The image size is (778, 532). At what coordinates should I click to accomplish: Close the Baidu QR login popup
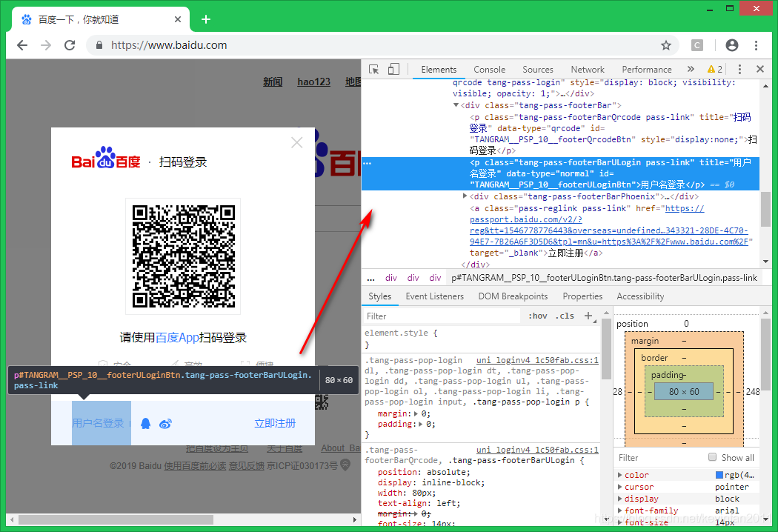pos(296,142)
